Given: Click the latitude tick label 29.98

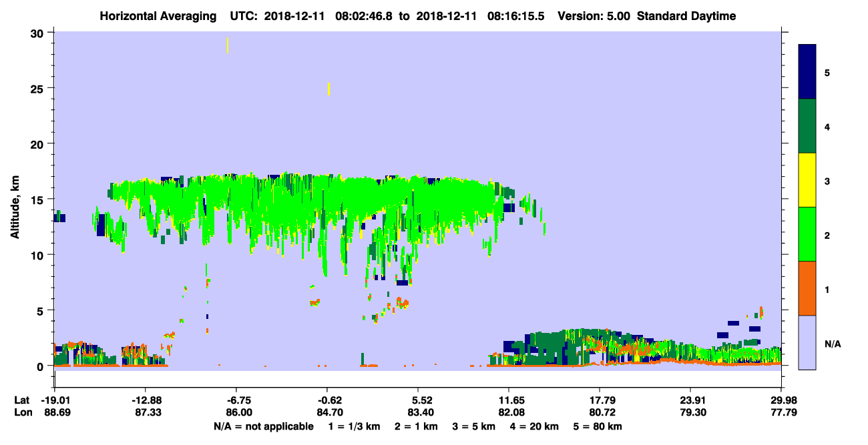Looking at the screenshot, I should (781, 400).
